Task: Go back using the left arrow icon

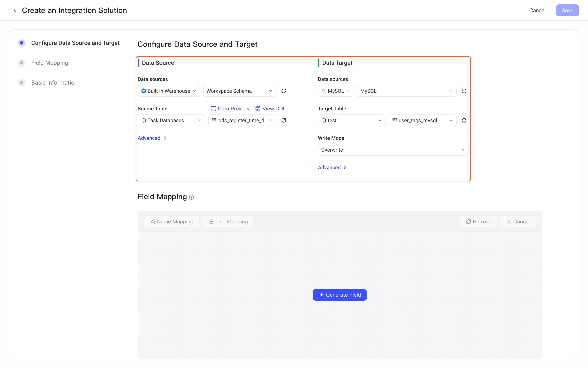Action: pos(15,10)
